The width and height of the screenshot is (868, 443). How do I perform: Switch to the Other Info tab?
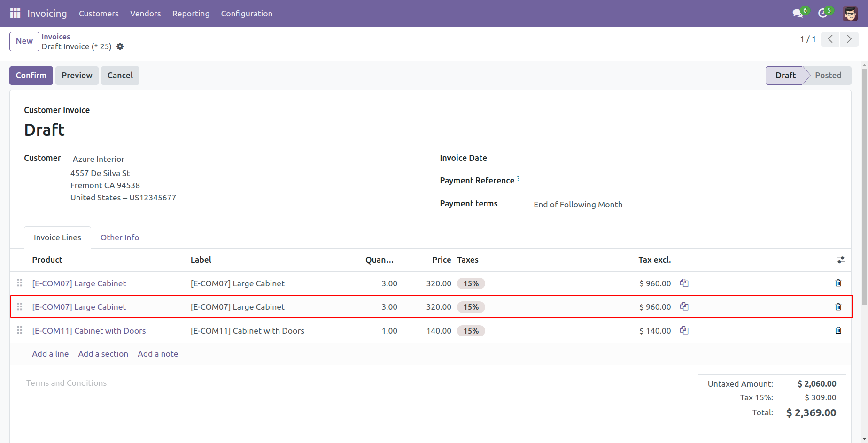click(120, 237)
